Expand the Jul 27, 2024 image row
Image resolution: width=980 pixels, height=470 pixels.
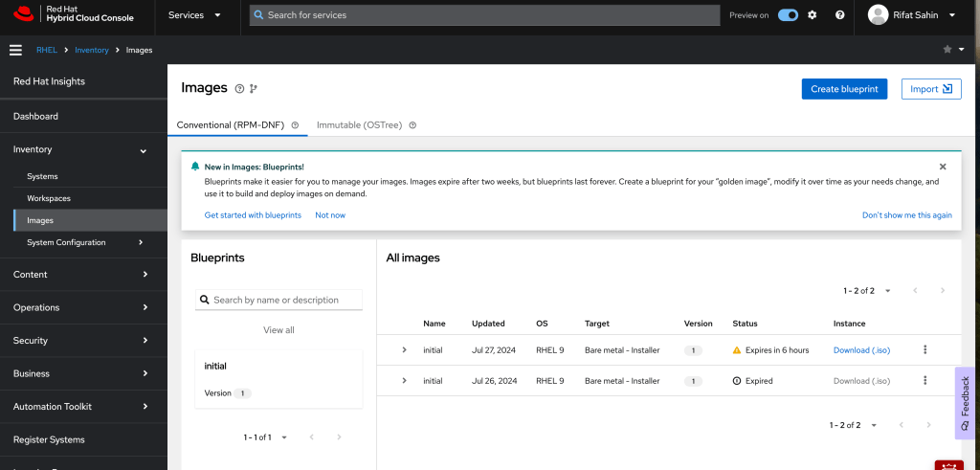405,350
